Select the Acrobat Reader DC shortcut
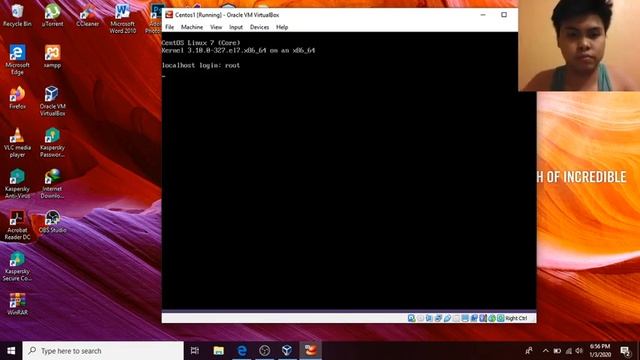The height and width of the screenshot is (360, 640). (17, 225)
